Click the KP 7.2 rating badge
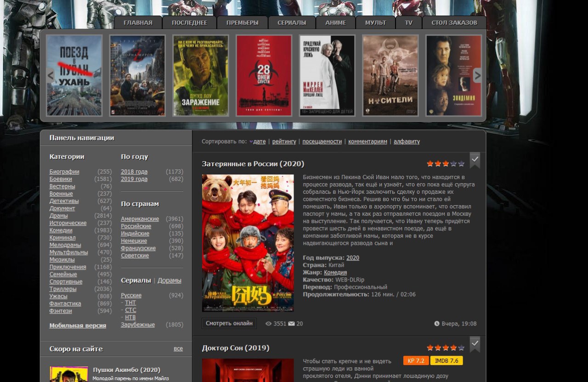This screenshot has width=588, height=382. (416, 361)
